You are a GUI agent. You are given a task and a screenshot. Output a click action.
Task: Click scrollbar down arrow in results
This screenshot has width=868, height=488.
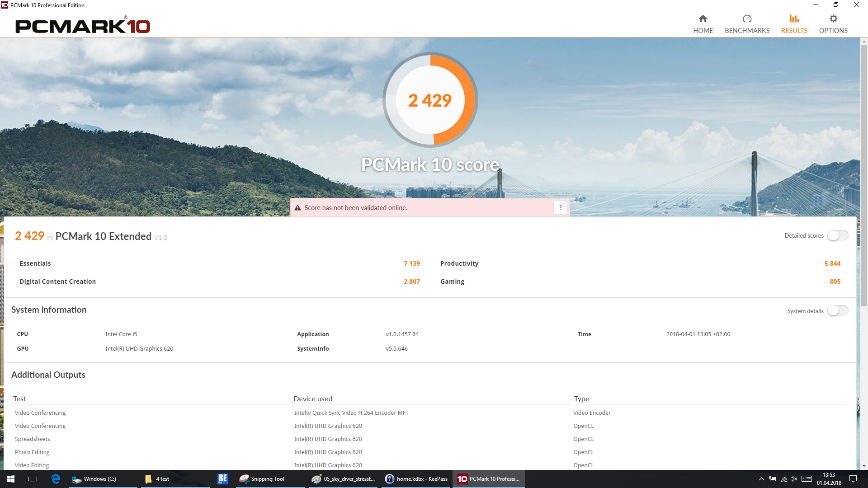click(x=864, y=465)
